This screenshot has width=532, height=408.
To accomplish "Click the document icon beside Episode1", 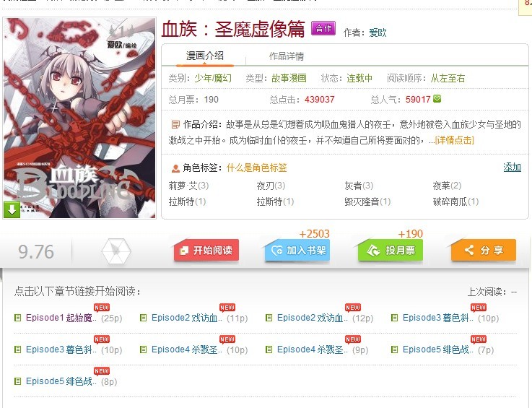I will click(17, 318).
